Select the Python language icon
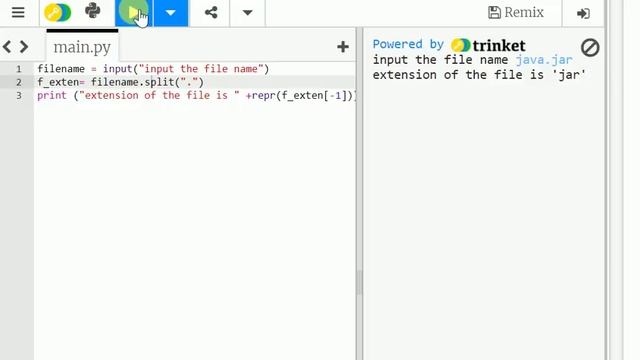This screenshot has width=640, height=360. point(93,11)
